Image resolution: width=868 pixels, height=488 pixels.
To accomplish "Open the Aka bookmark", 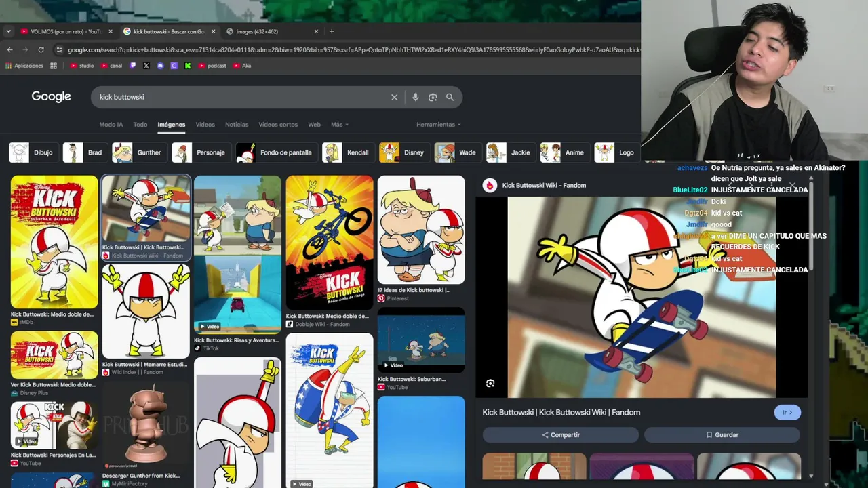I will tap(242, 66).
